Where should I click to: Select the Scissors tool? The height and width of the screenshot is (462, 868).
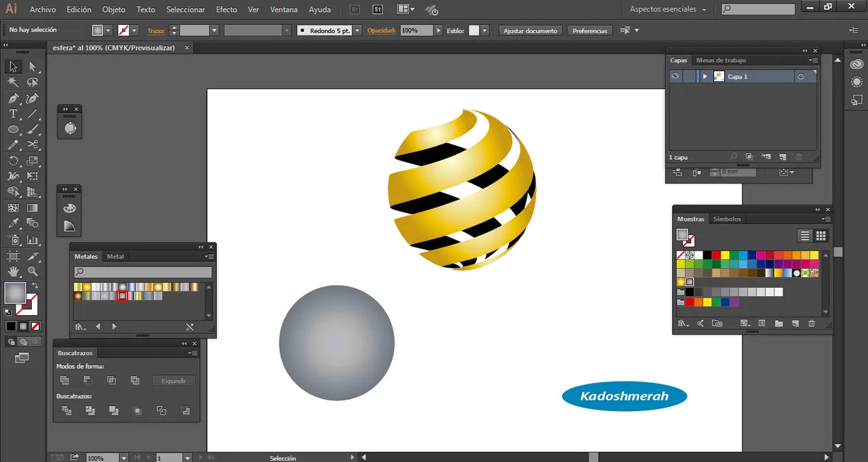32,145
